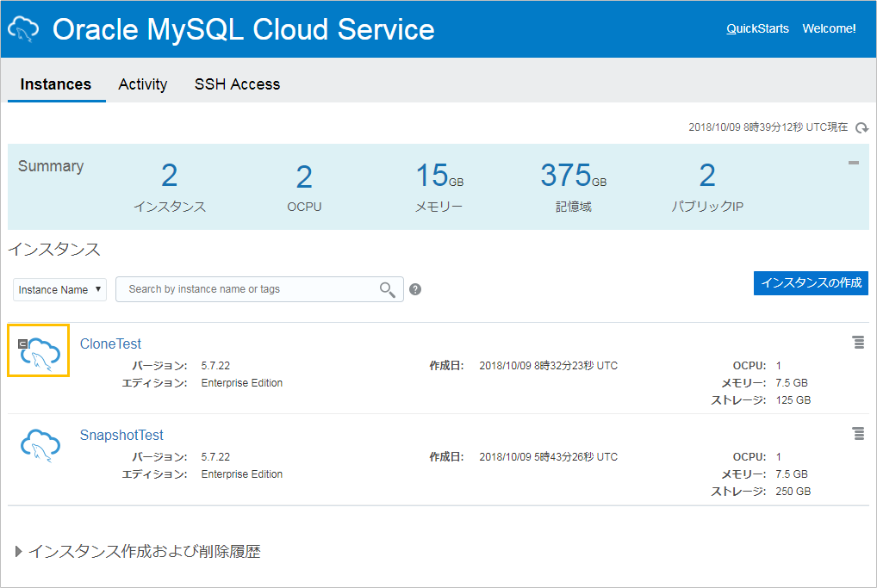Click the CloneTest creation date 8時32分23秒
Screen dimensions: 877x588
point(548,366)
